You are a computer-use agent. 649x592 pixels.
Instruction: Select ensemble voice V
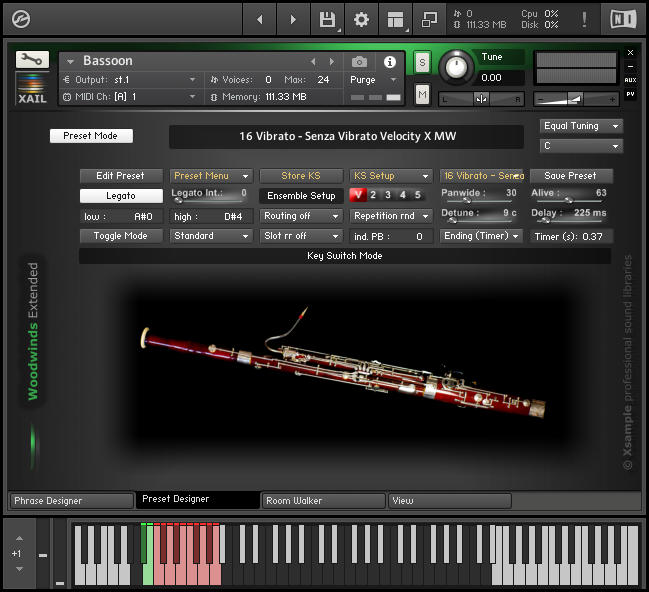[x=358, y=195]
